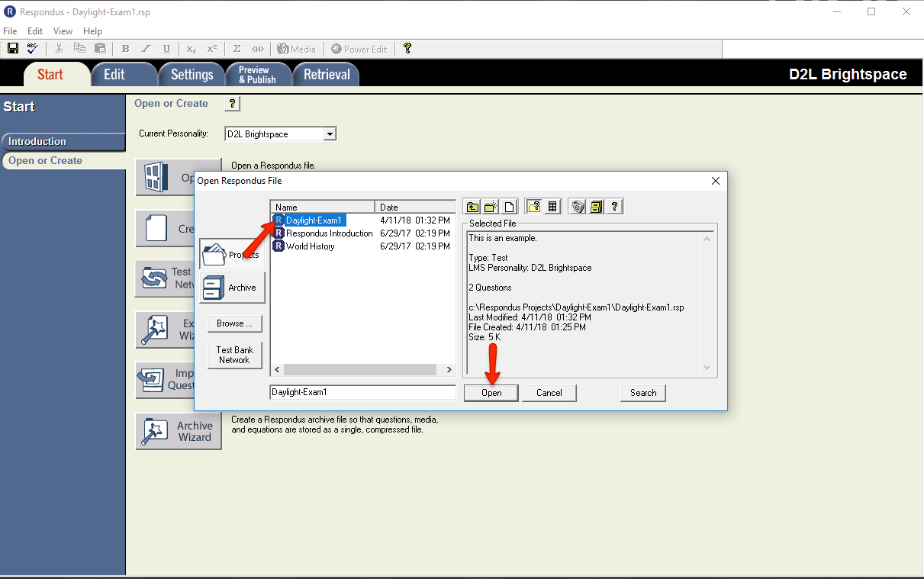
Task: Click the file list scroll right arrow
Action: [x=450, y=369]
